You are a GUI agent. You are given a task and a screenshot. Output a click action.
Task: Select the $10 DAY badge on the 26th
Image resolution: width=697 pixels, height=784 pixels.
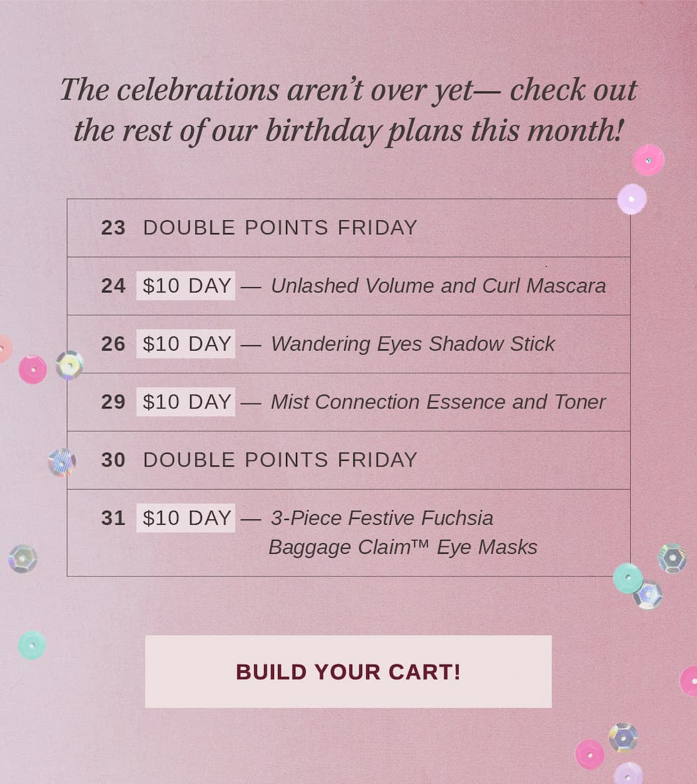186,344
